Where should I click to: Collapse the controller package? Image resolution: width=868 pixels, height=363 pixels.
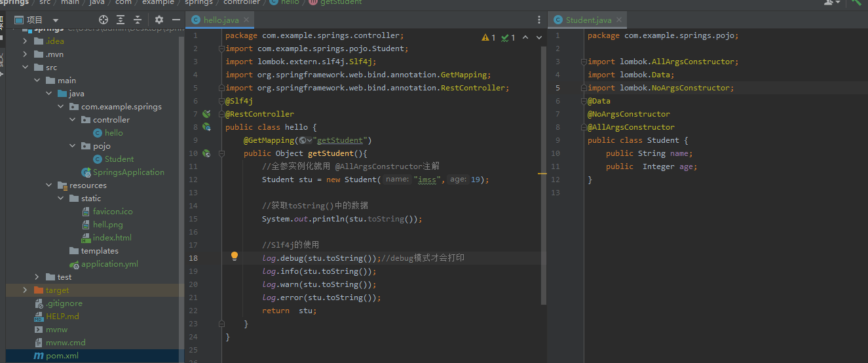click(x=73, y=120)
